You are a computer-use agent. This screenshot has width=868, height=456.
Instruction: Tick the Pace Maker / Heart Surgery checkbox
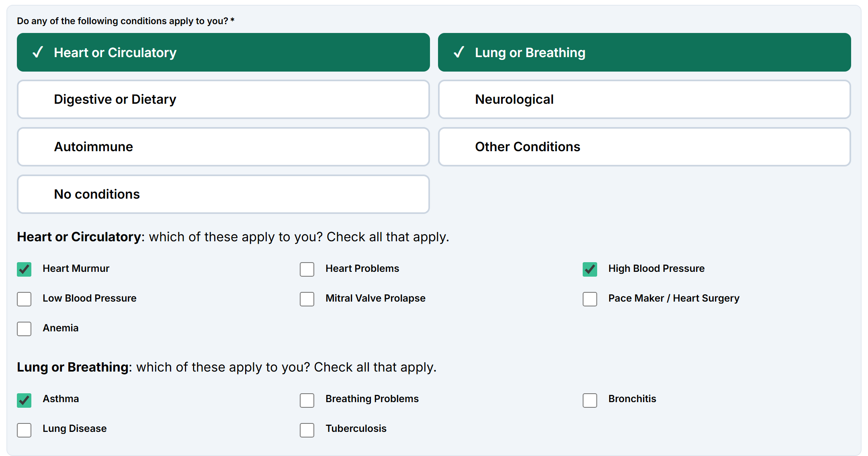(590, 299)
